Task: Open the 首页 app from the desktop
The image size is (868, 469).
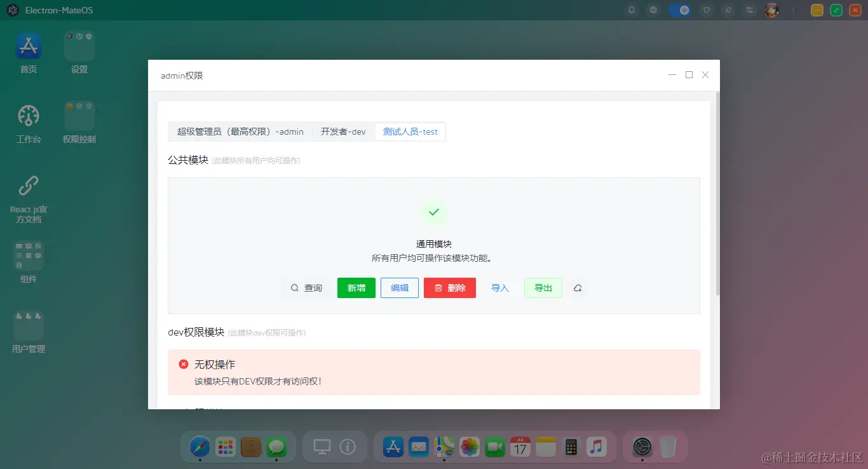Action: pyautogui.click(x=28, y=53)
